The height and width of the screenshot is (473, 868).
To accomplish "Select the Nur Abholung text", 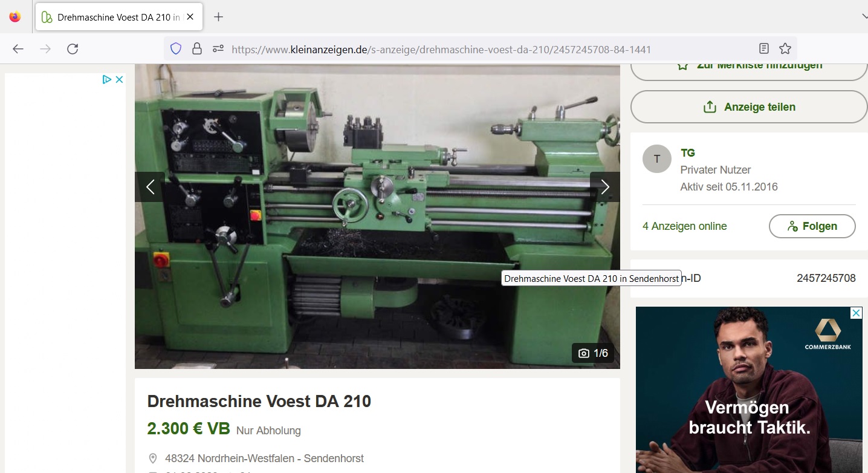I will [x=268, y=431].
